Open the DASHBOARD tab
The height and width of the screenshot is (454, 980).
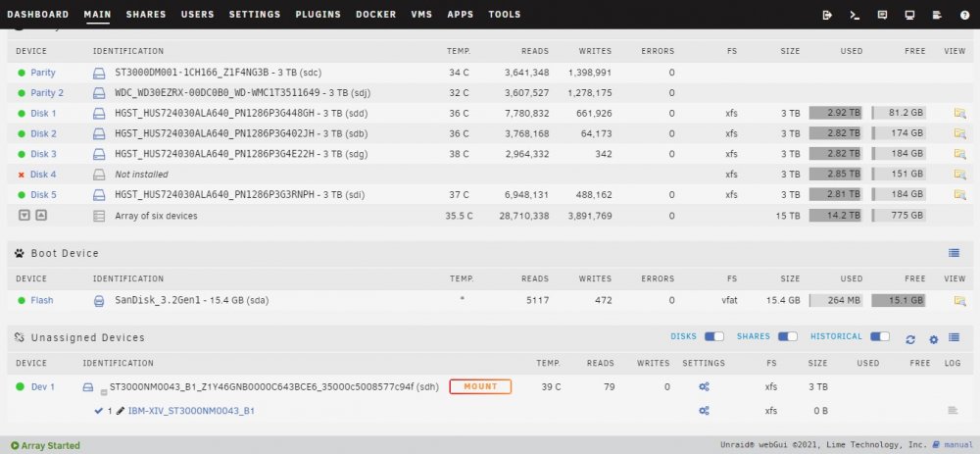(x=38, y=15)
